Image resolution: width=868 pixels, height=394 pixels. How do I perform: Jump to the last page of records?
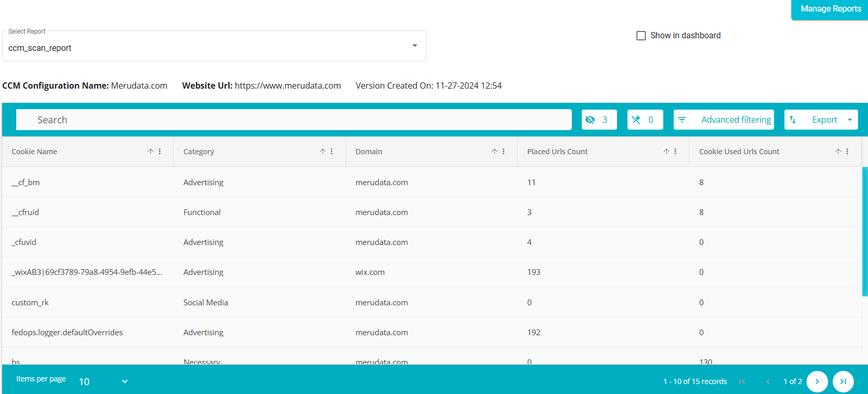(x=843, y=381)
